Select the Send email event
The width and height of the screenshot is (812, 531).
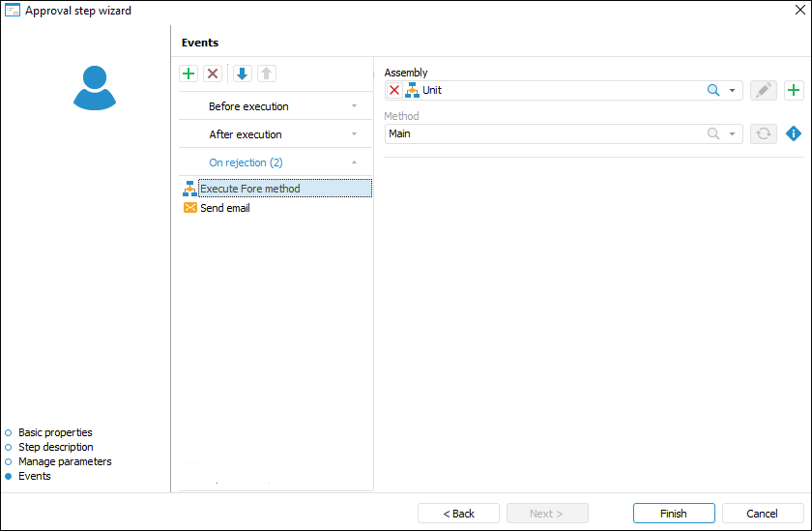pyautogui.click(x=224, y=208)
